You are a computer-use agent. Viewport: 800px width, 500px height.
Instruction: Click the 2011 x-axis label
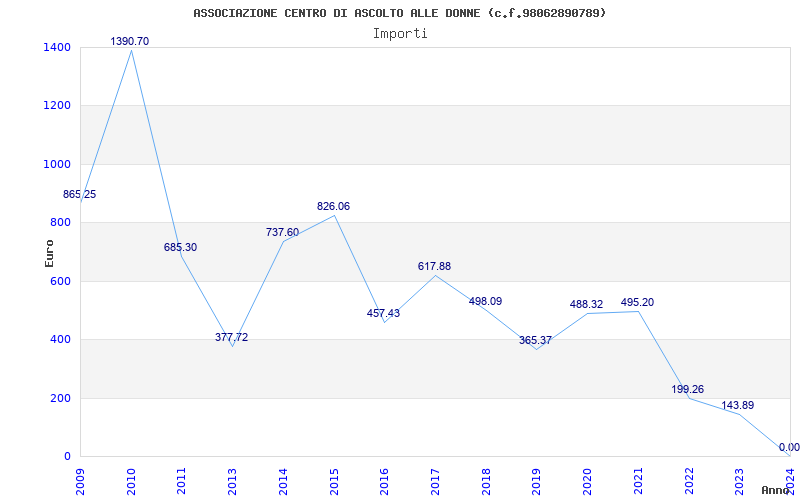(182, 482)
